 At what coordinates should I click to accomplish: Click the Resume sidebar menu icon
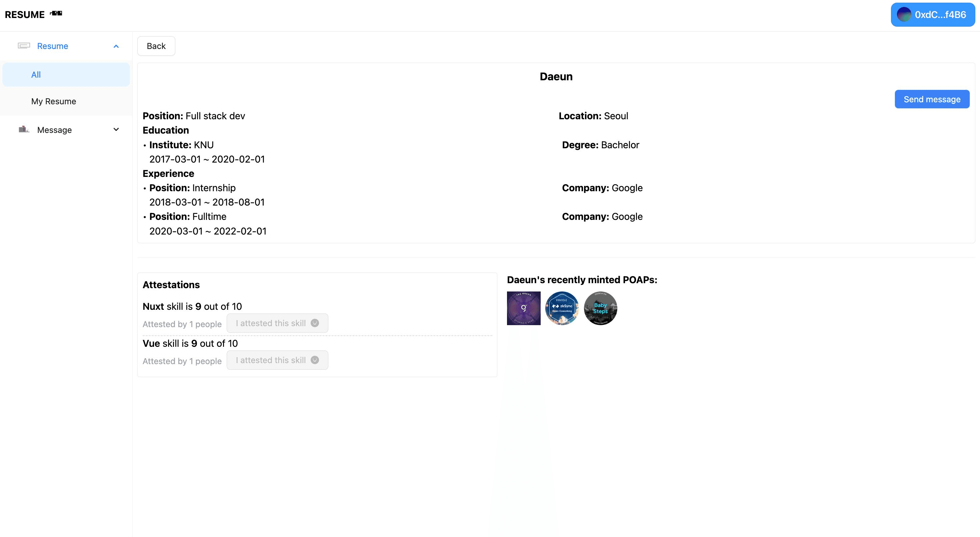point(24,46)
